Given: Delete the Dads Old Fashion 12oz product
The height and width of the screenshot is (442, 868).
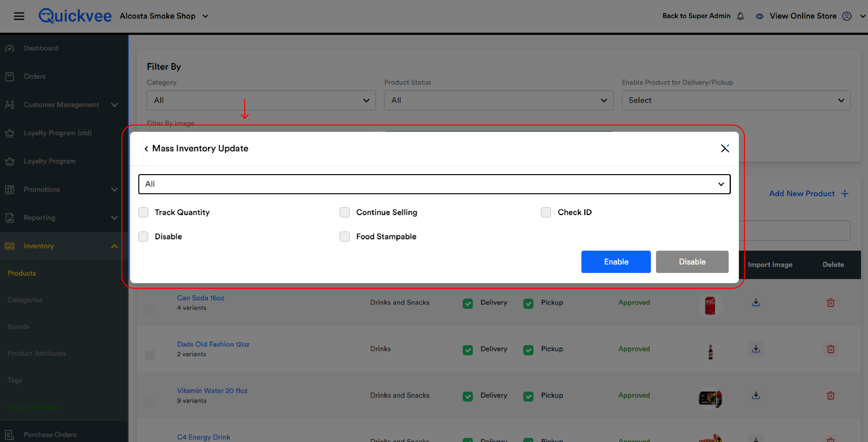Looking at the screenshot, I should [x=831, y=349].
